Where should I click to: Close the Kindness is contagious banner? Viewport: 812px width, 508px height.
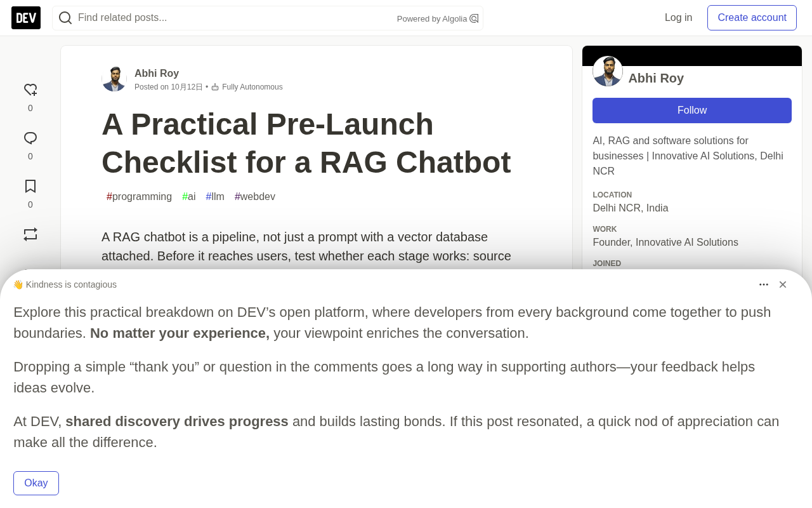point(783,284)
